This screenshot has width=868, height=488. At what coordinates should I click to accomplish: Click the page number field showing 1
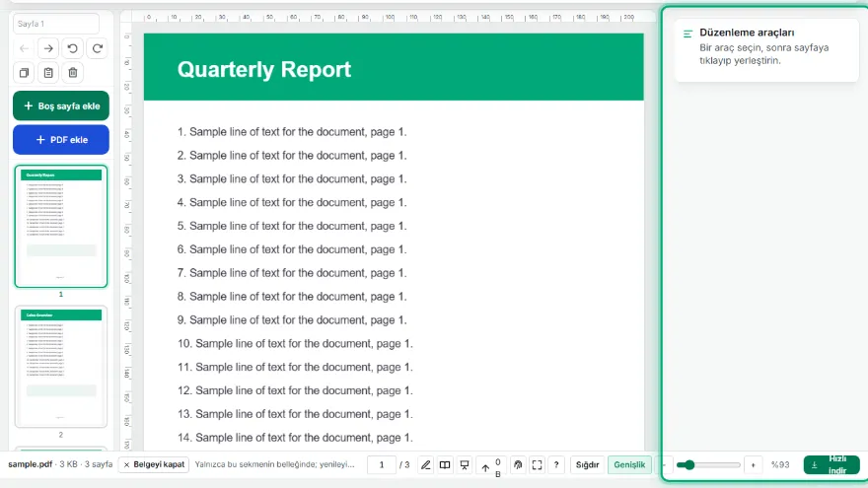382,464
